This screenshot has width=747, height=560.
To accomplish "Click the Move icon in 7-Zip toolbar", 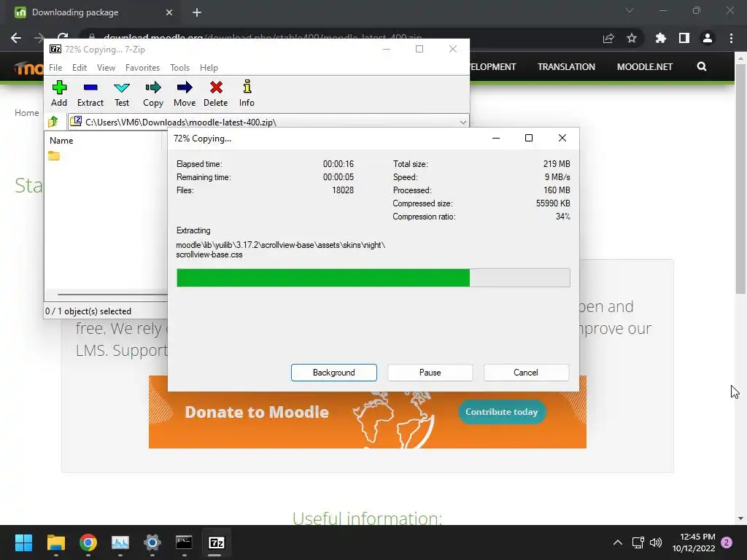I will [185, 93].
